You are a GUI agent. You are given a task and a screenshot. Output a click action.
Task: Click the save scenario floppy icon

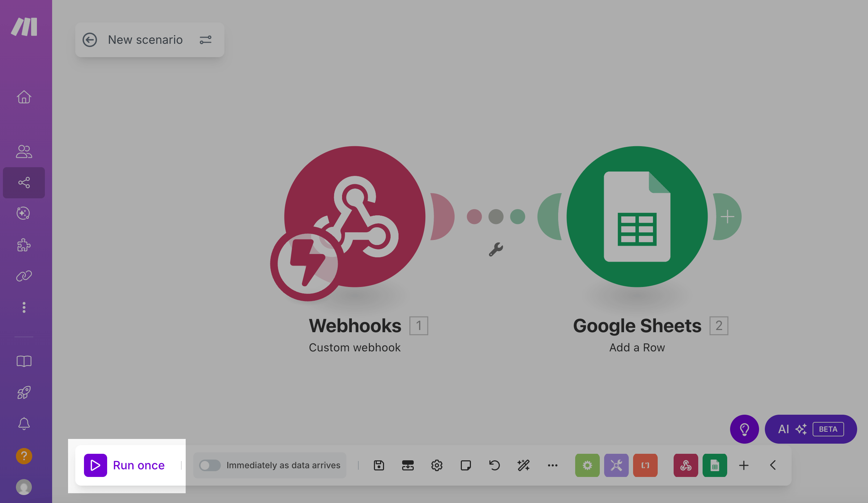pos(379,465)
